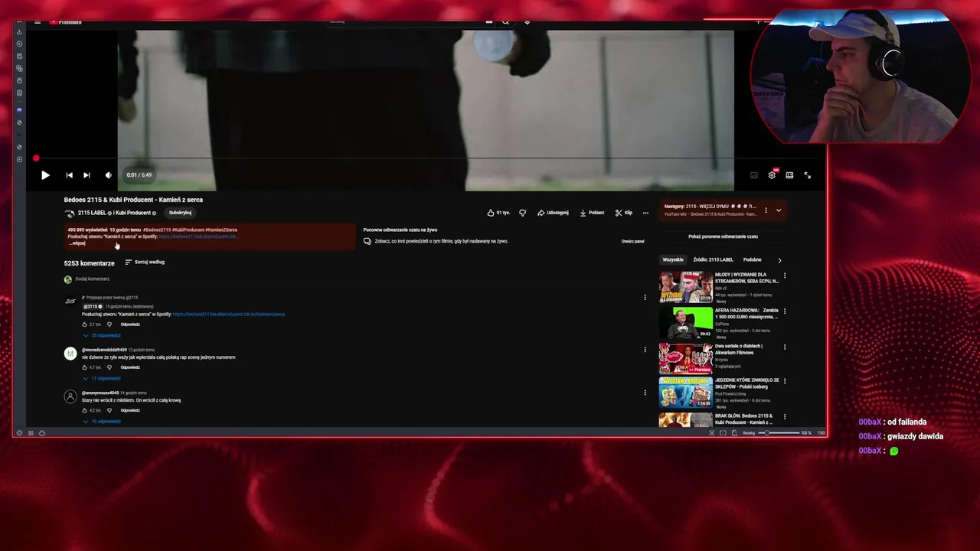Viewport: 980px width, 551px height.
Task: Click the YouTube Premium logo
Action: pyautogui.click(x=66, y=22)
